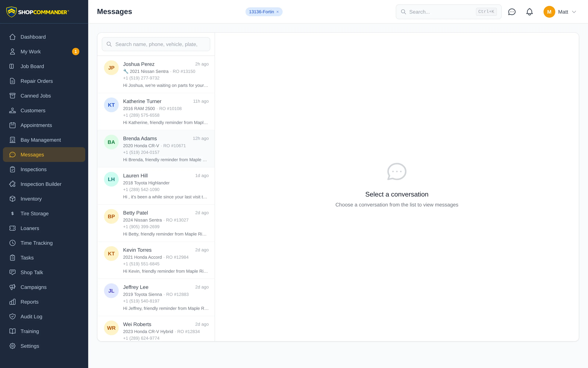The height and width of the screenshot is (368, 588).
Task: Click the Inspection Builder puzzle icon
Action: tap(12, 184)
